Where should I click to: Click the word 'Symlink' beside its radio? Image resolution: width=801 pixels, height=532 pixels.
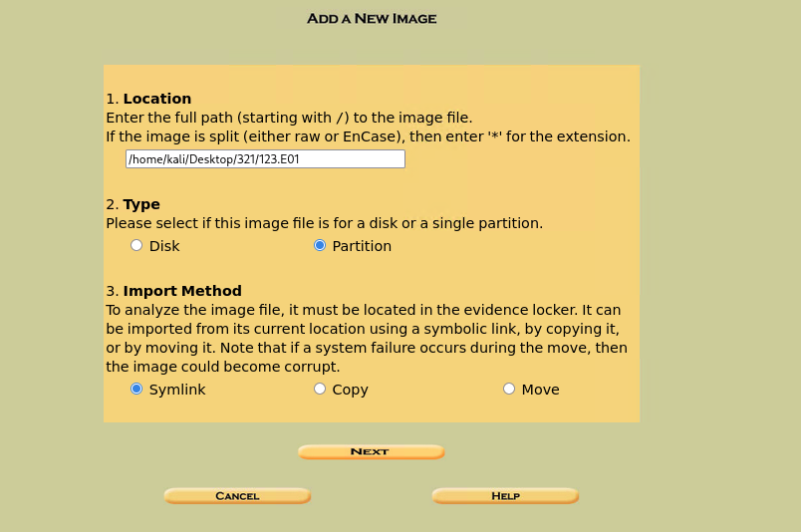click(x=177, y=390)
